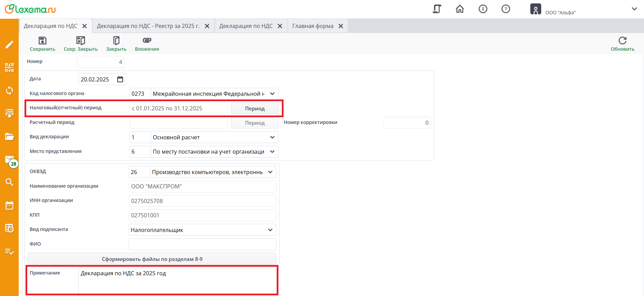This screenshot has height=296, width=644.
Task: Close the Главная форма tab
Action: click(341, 26)
